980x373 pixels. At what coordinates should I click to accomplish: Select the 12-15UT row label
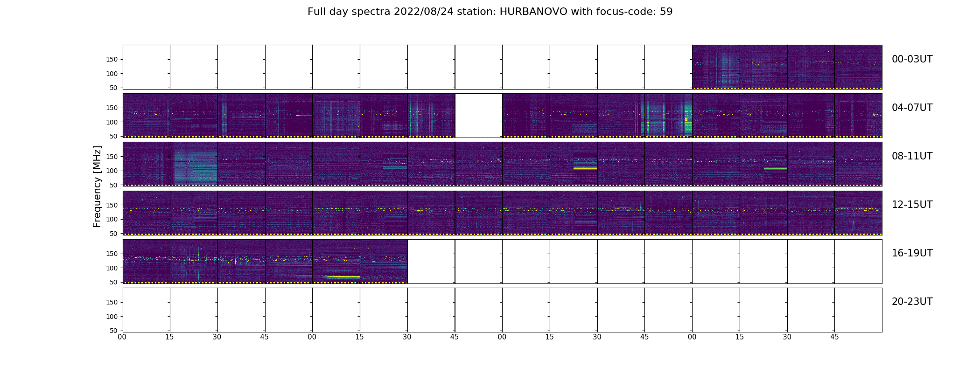point(912,205)
